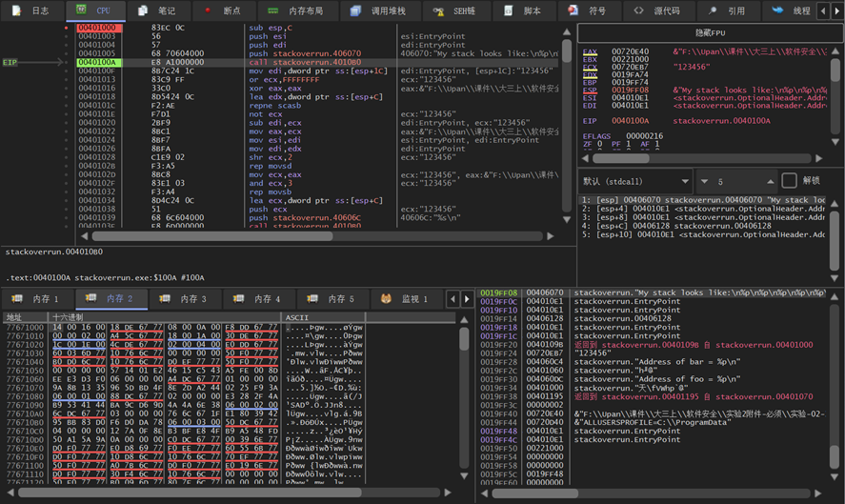The image size is (845, 504).
Task: Open the 调用堆栈 call stack icon
Action: pyautogui.click(x=355, y=10)
